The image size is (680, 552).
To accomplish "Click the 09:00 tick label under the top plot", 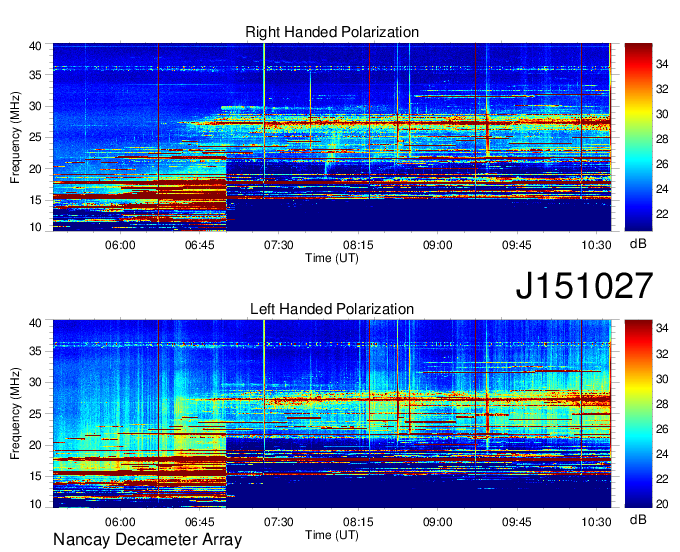I will point(438,245).
